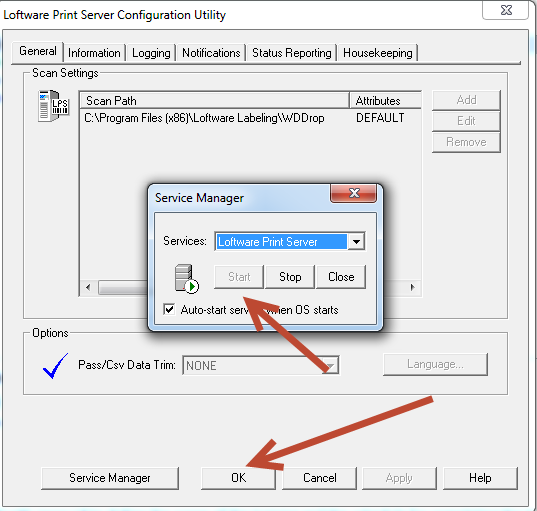Click the Apply button
Screen dimensions: 537x511
(399, 478)
